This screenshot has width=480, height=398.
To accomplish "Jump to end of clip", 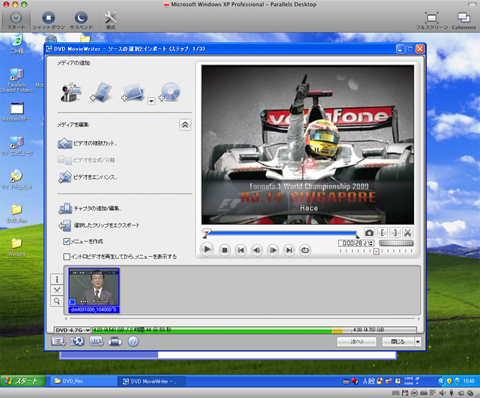I will [289, 250].
